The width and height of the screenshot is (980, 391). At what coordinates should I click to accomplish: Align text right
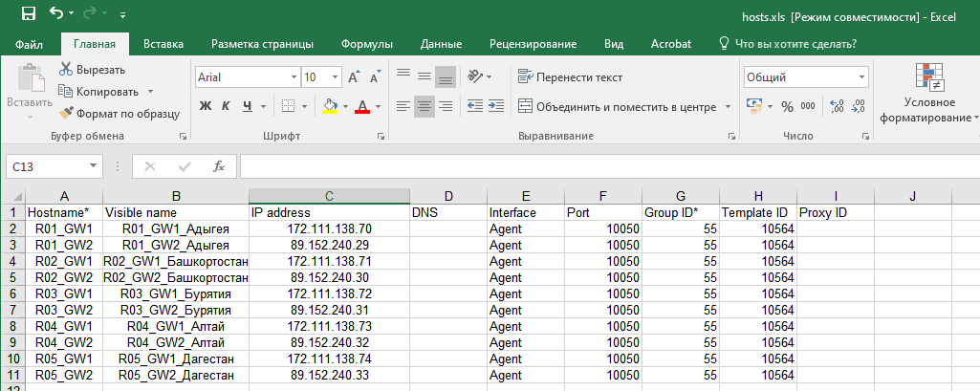[446, 106]
